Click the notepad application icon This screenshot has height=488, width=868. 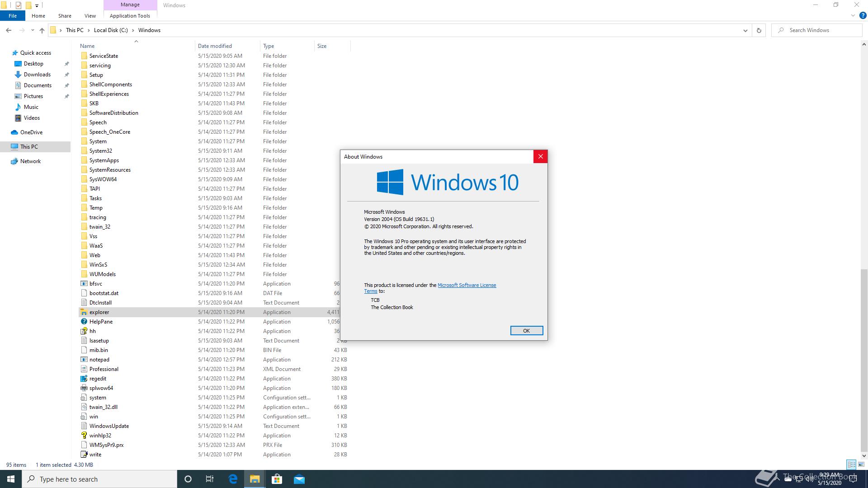pos(84,360)
